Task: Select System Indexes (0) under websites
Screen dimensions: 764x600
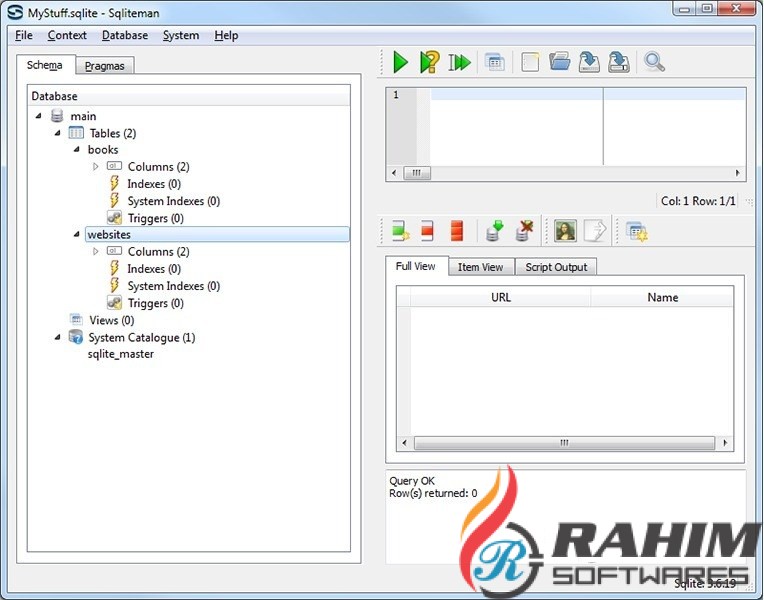Action: coord(173,286)
